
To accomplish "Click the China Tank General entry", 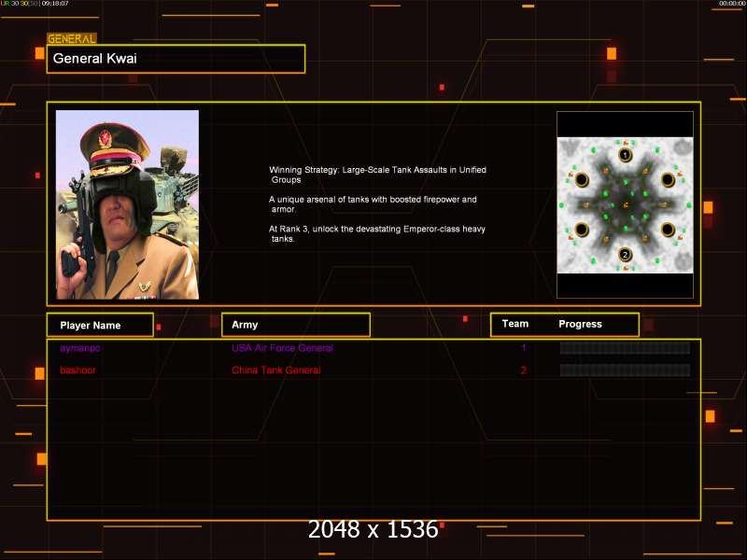I will click(x=275, y=370).
